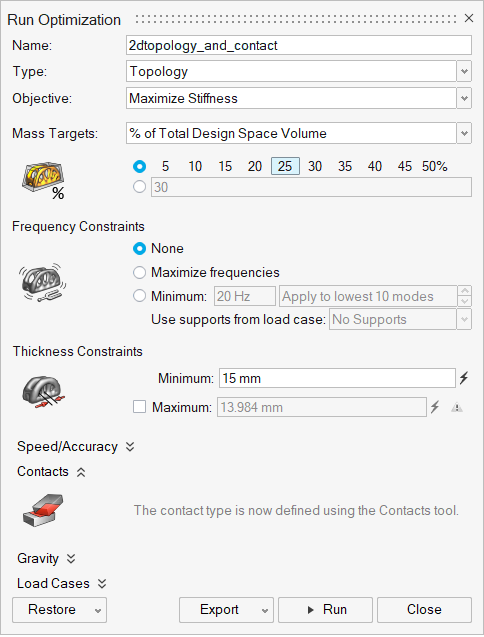The height and width of the screenshot is (637, 484).
Task: Click the Run play arrow icon
Action: point(311,610)
